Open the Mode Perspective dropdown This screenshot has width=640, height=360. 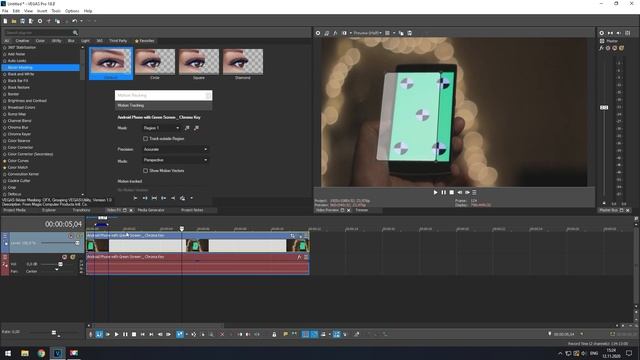pos(175,160)
